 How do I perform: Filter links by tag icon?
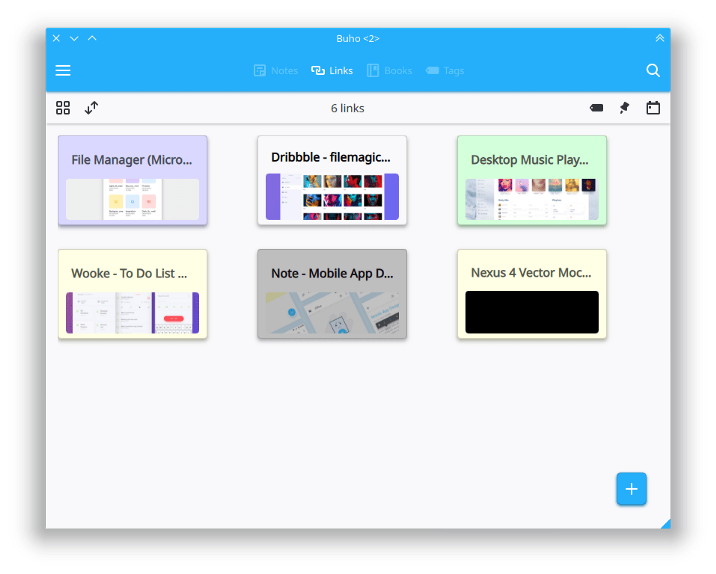tap(596, 108)
